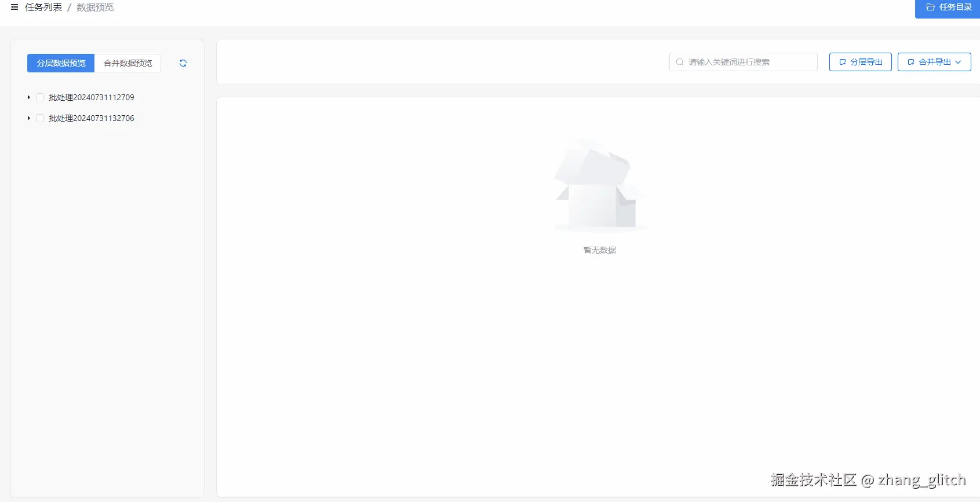Click the search magnifier icon
980x502 pixels.
(680, 62)
